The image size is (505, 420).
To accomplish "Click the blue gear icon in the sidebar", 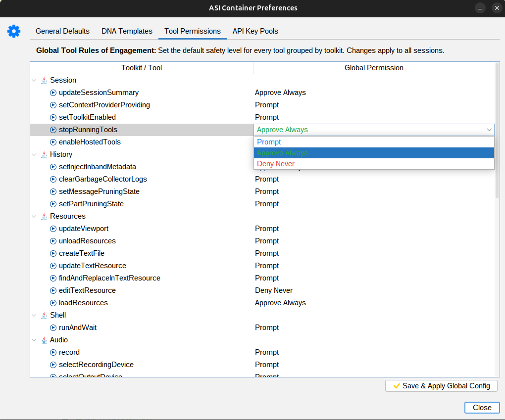I will point(13,31).
